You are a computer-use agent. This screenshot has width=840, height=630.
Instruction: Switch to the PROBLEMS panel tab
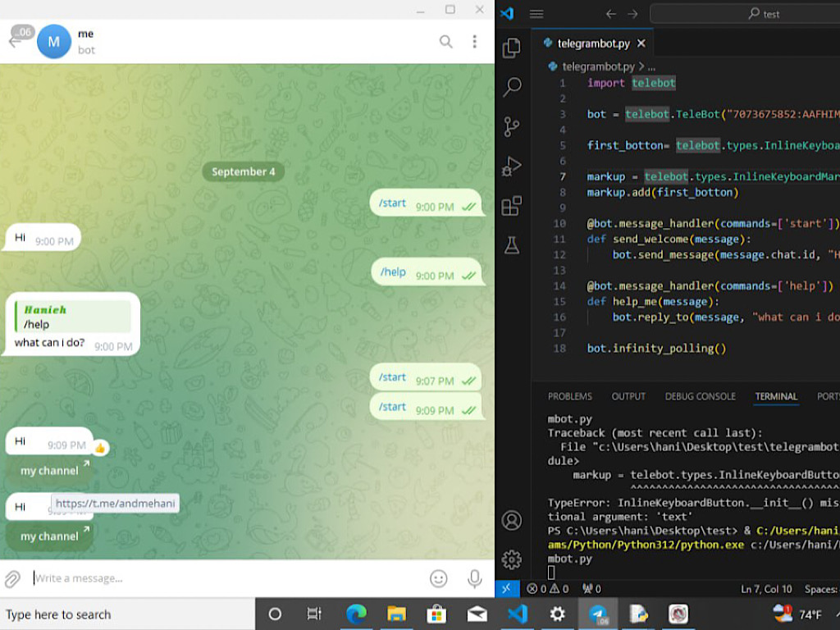tap(570, 396)
